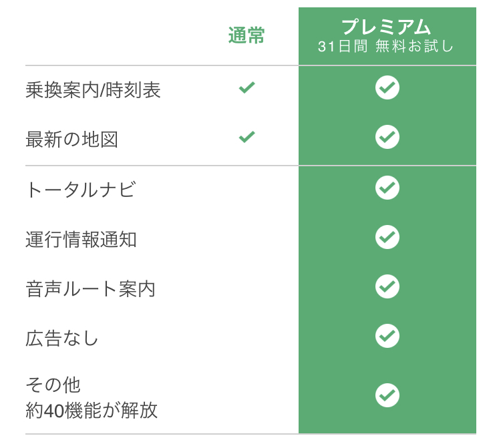Click the Premium check icon for 広告なし
This screenshot has height=448, width=501.
pyautogui.click(x=387, y=337)
